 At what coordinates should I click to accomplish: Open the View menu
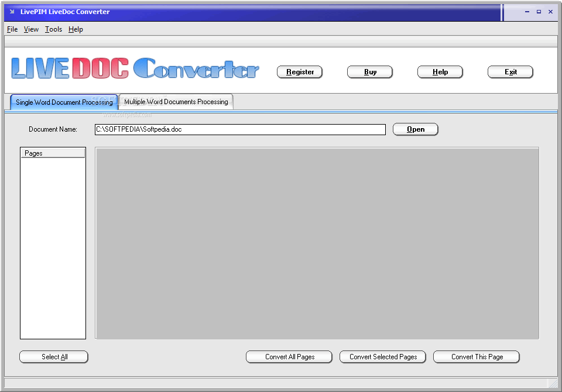point(31,29)
